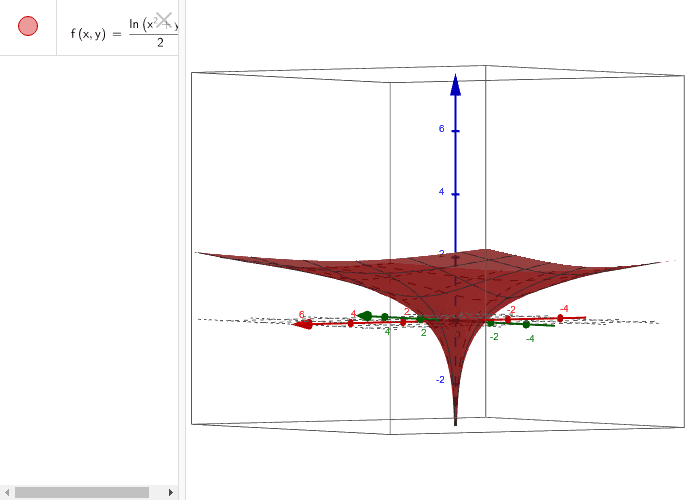The height and width of the screenshot is (502, 692).
Task: Click the red x-axis arrowhead
Action: pos(303,325)
